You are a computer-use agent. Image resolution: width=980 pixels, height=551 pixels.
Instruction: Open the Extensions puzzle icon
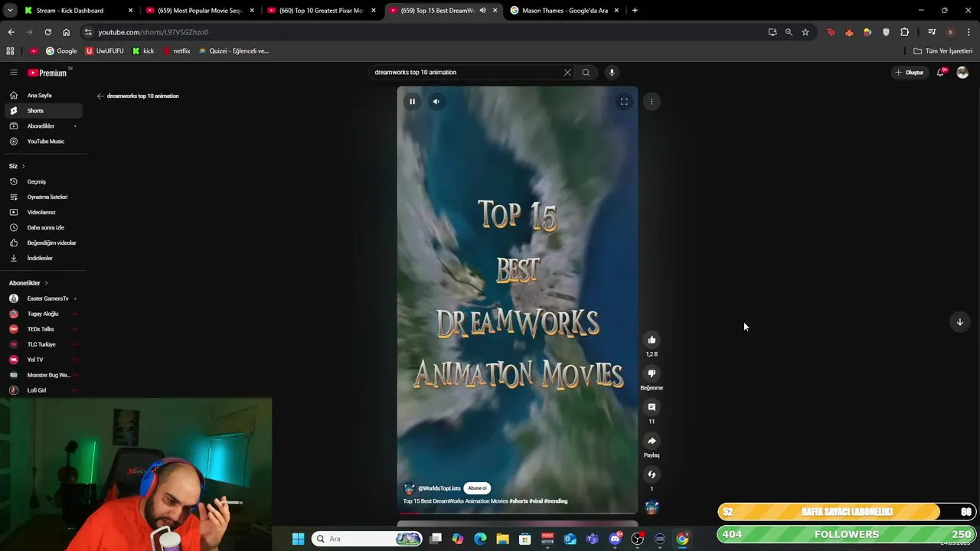[x=905, y=32]
